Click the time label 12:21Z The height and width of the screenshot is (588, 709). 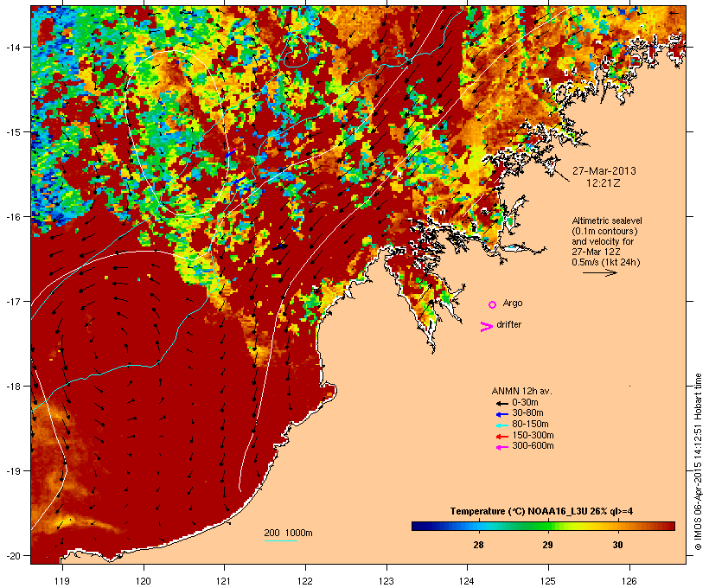coord(604,183)
